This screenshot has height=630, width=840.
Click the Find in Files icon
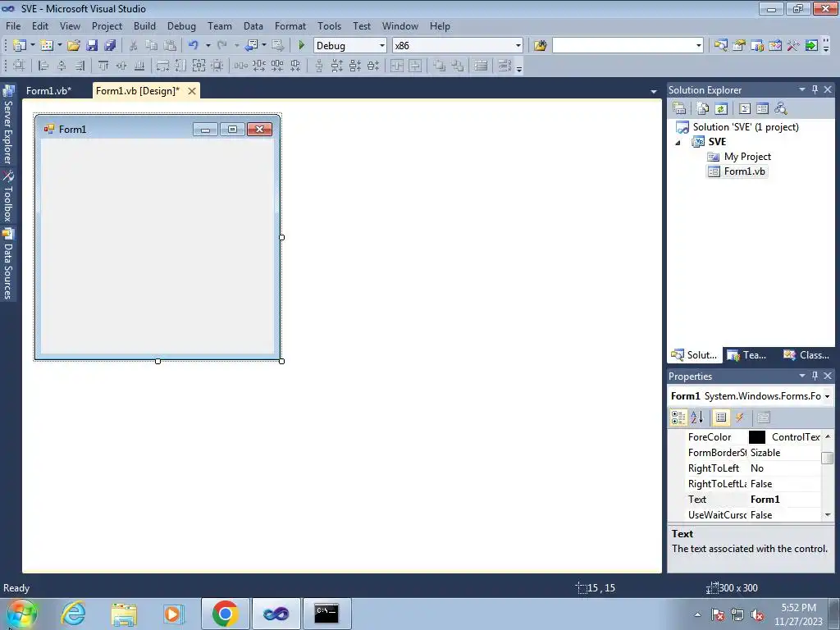[540, 46]
